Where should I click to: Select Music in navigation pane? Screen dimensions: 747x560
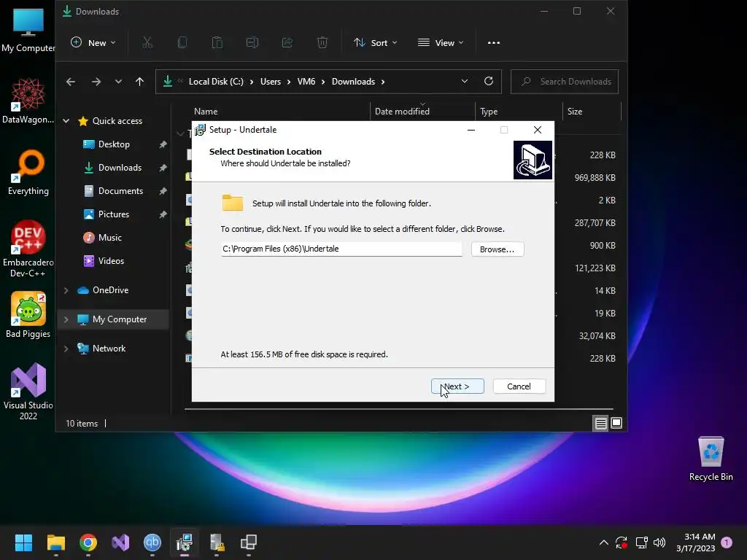109,238
